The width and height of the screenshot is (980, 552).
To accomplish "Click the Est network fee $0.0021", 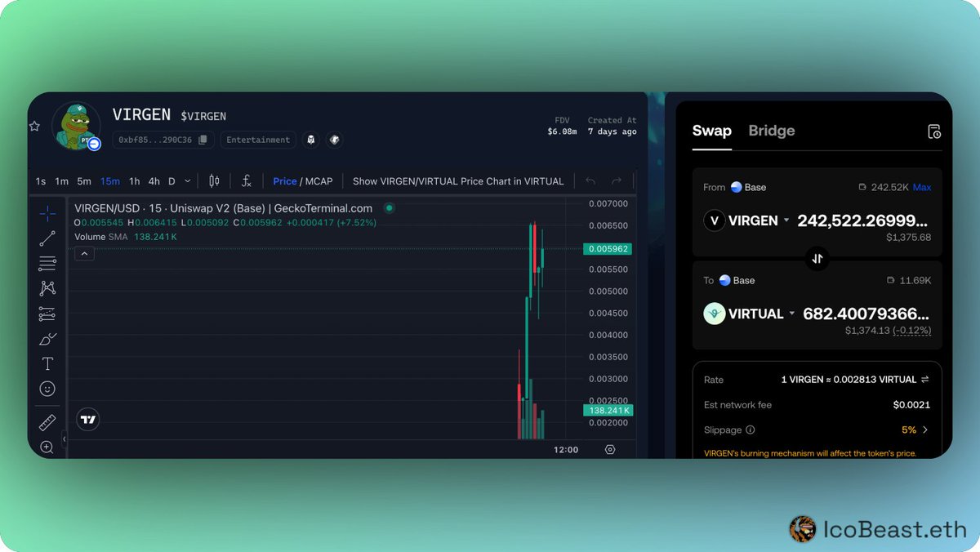I will [x=911, y=405].
